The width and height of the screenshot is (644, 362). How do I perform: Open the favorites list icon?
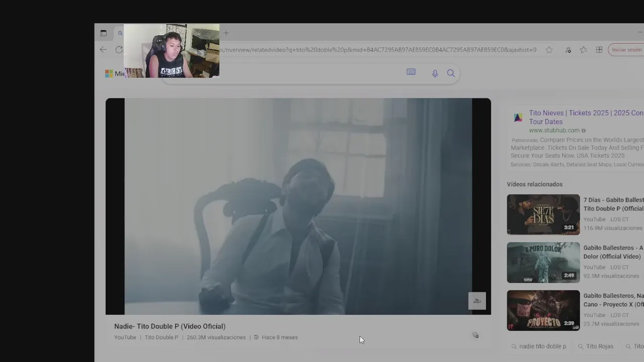[583, 50]
